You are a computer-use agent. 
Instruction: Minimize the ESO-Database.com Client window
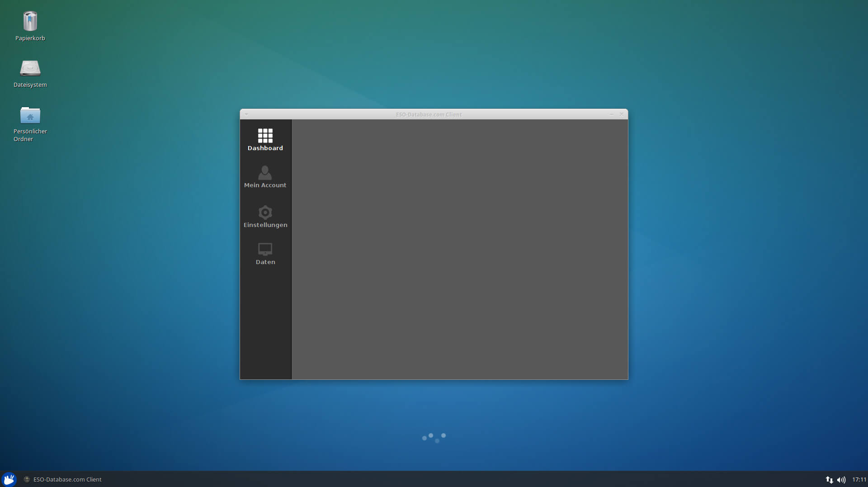point(612,114)
